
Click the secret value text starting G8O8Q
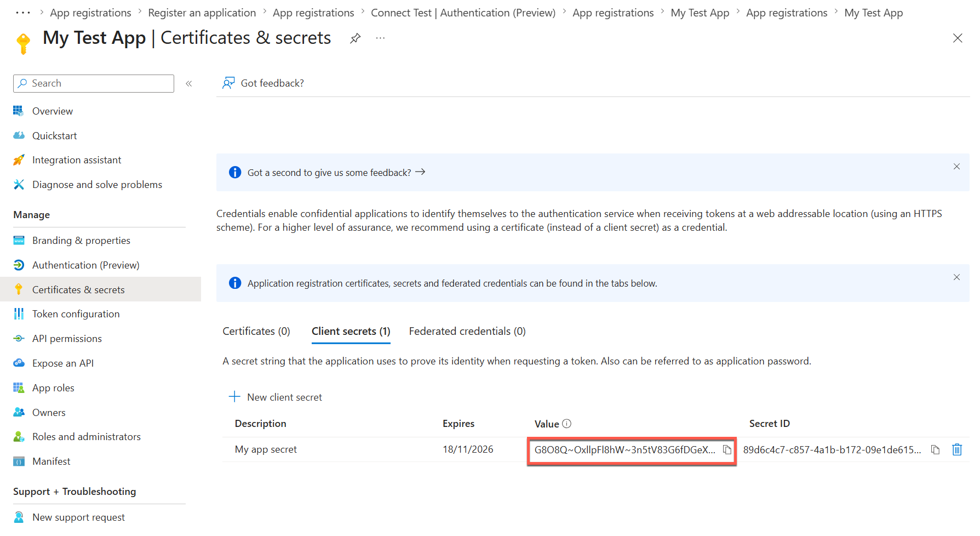tap(625, 450)
